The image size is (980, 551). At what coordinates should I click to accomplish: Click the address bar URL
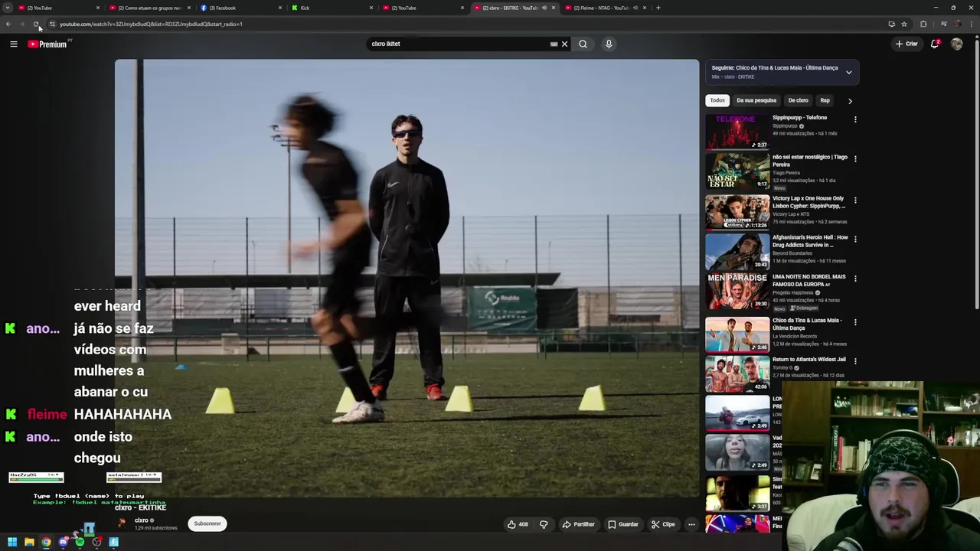point(151,24)
